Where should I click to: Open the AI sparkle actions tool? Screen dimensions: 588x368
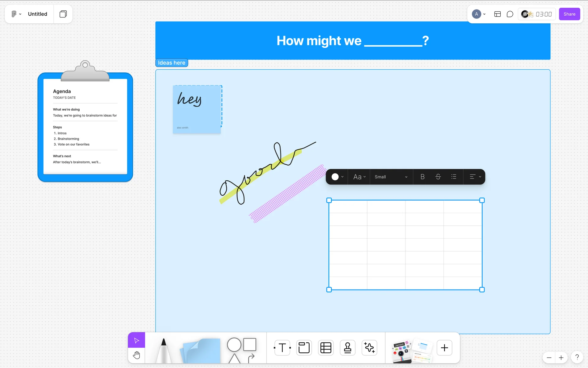coord(369,348)
